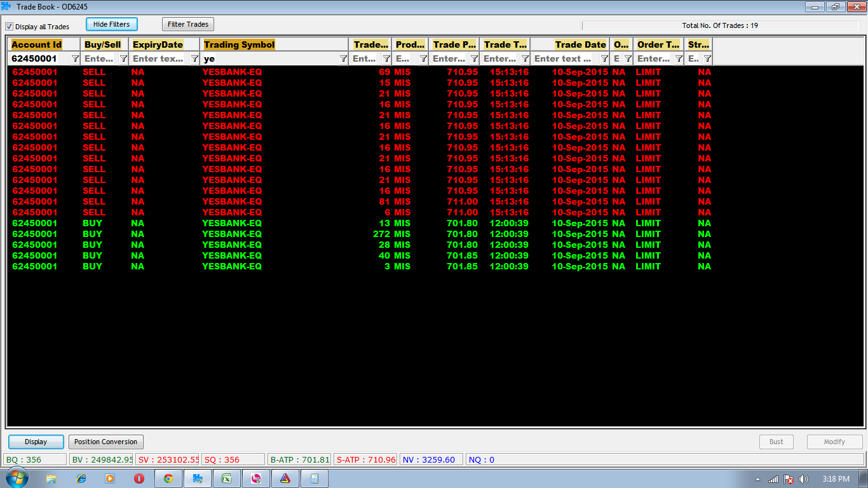This screenshot has height=488, width=868.
Task: Focus the ExpiryDate filter text field
Action: click(159, 58)
